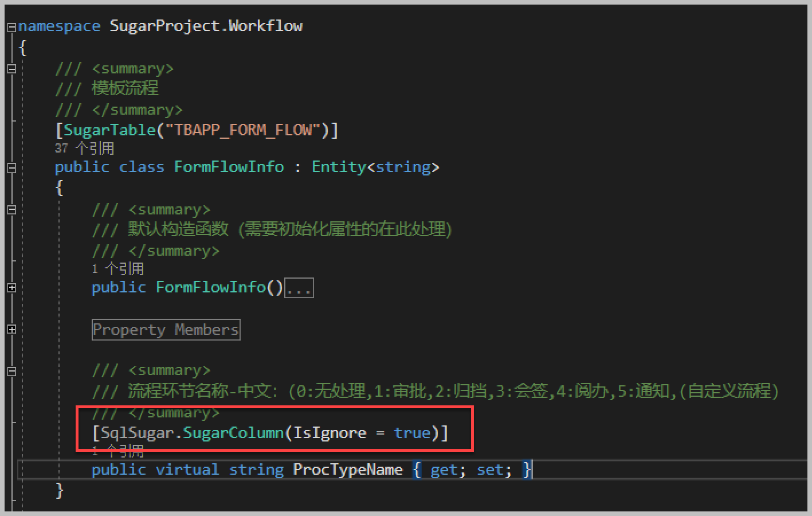Collapse the namespace SugarProject.Workflow block
Viewport: 812px width, 516px height.
click(11, 27)
